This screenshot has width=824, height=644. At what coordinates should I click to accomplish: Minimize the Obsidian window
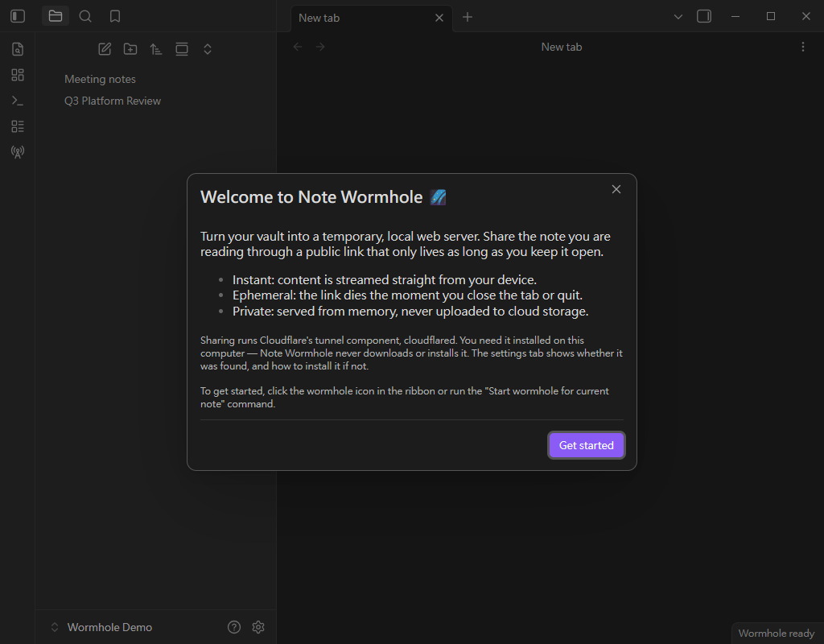tap(735, 16)
